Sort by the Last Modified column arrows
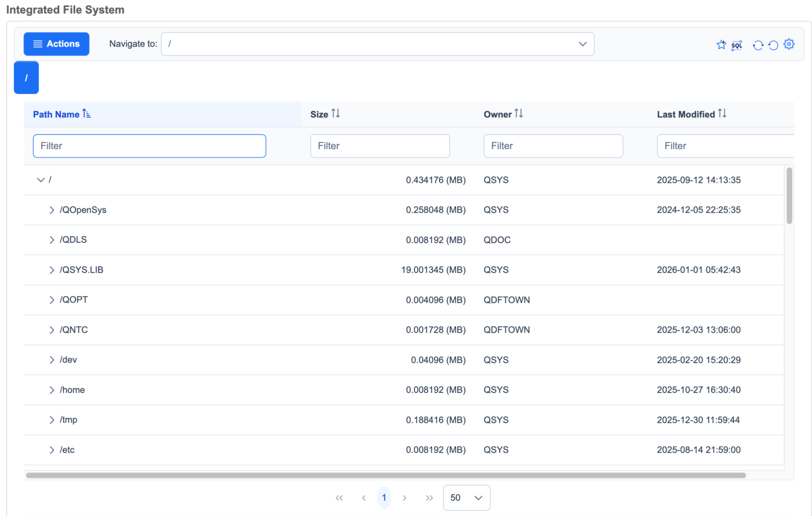The width and height of the screenshot is (812, 516). [x=722, y=114]
